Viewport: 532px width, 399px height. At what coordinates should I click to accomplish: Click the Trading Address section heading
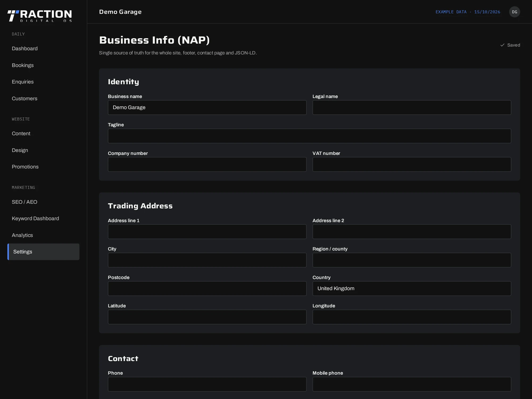[140, 206]
